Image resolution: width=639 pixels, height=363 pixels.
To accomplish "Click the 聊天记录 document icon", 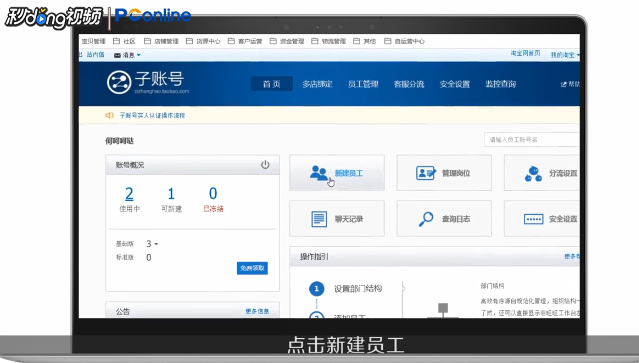I will pos(319,219).
